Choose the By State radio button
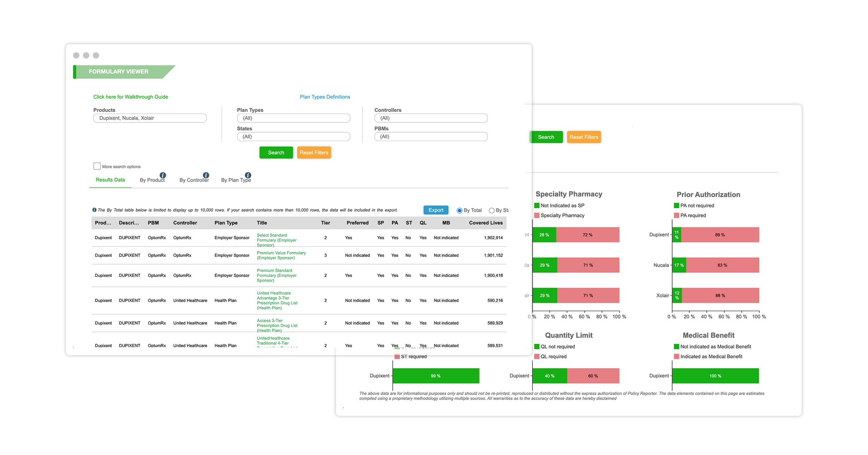Screen dimensions: 868x455 [x=492, y=210]
